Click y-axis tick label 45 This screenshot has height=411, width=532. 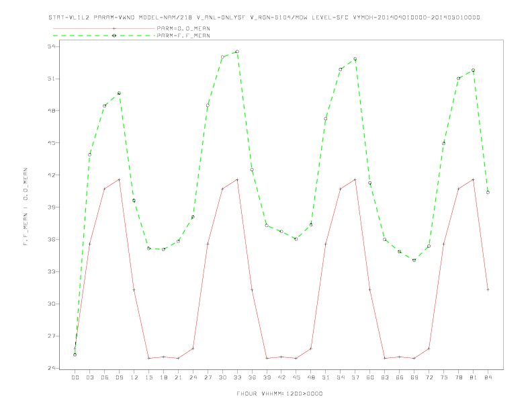pyautogui.click(x=51, y=143)
